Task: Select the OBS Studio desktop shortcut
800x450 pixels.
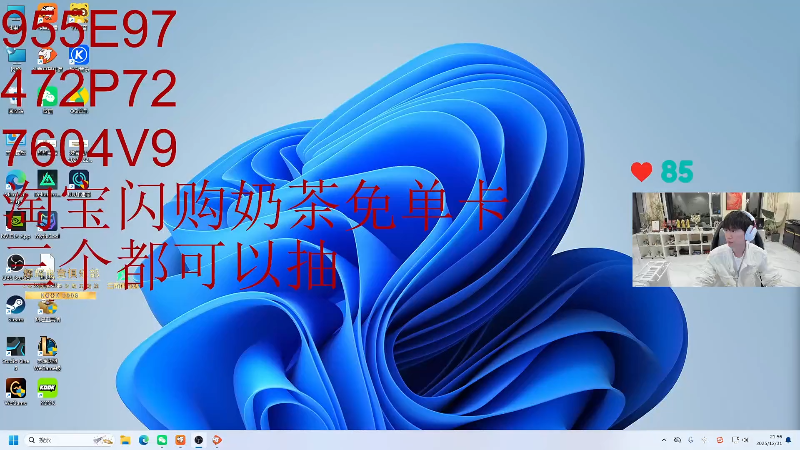Action: (16, 263)
